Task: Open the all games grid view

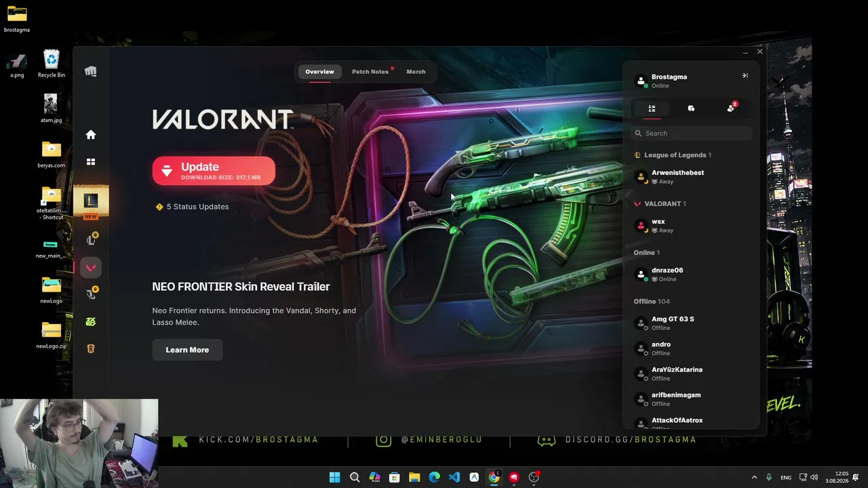Action: (91, 162)
